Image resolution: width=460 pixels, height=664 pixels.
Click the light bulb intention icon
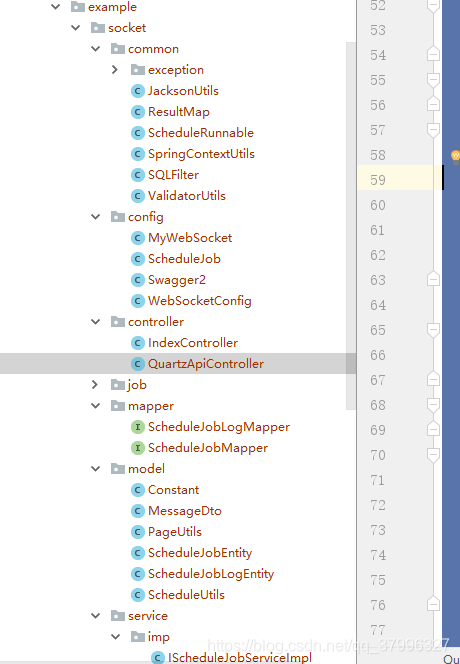coord(455,157)
